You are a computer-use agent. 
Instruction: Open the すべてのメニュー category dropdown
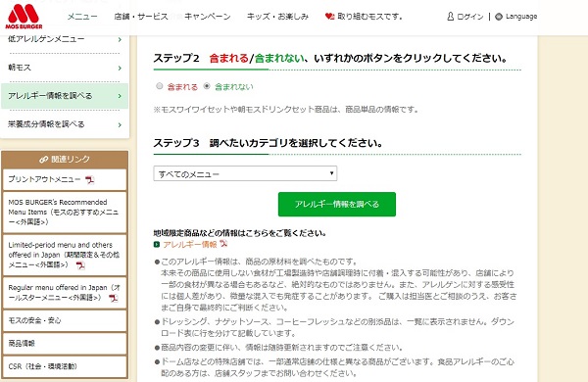(x=245, y=173)
